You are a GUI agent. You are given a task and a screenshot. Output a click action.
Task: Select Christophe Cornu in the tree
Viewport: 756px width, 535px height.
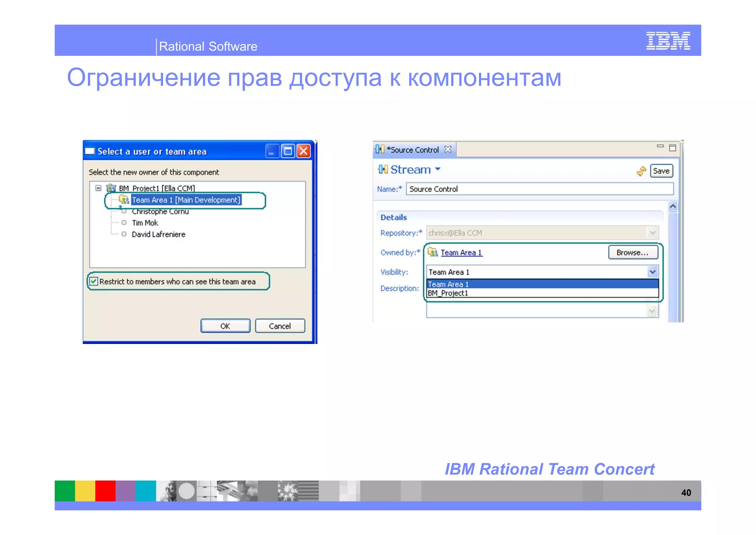[x=160, y=212]
